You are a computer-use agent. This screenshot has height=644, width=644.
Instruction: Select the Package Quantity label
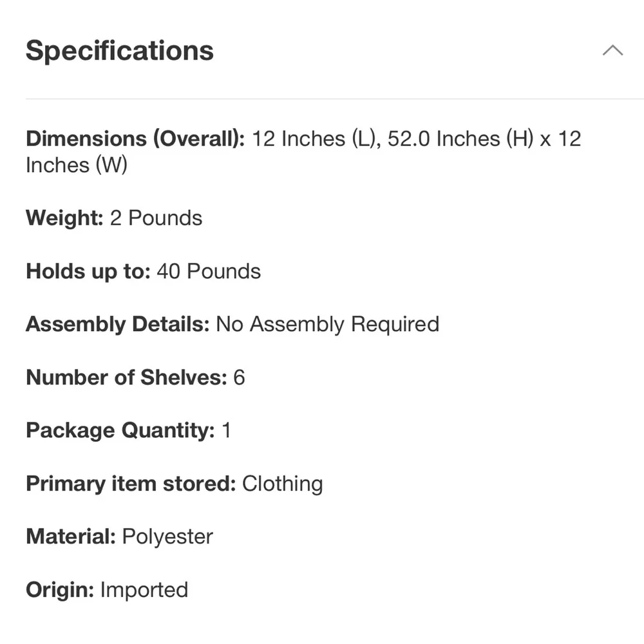tap(120, 431)
